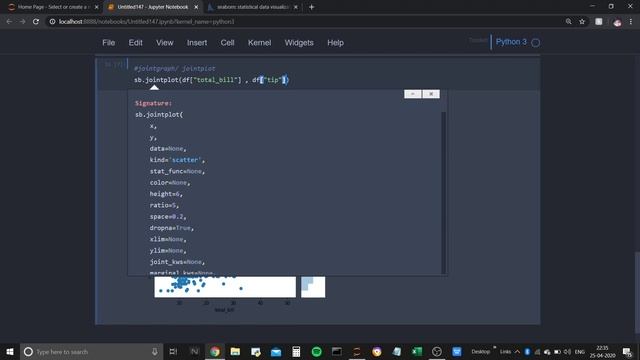Open the Chrome three-dot menu
This screenshot has width=640, height=360.
click(631, 21)
